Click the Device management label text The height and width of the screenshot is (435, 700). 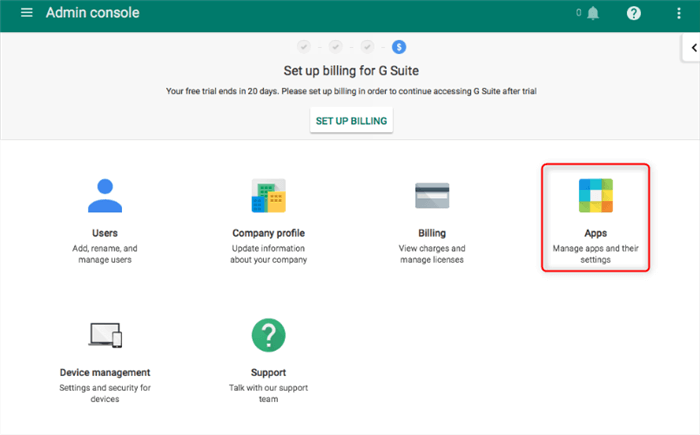tap(106, 372)
